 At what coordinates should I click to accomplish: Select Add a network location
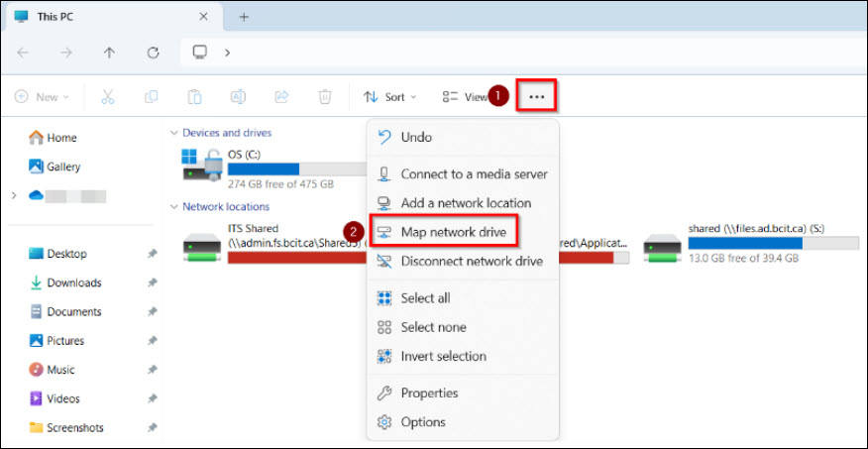click(462, 203)
